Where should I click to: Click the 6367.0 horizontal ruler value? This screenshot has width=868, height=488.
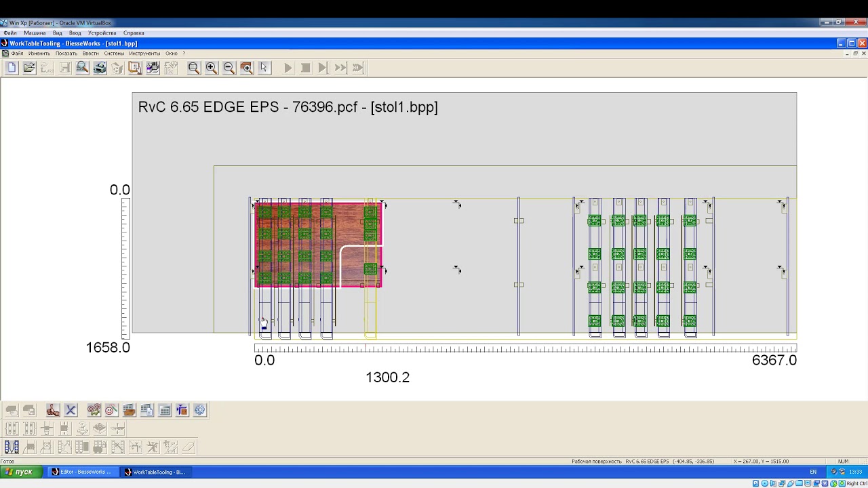(774, 361)
